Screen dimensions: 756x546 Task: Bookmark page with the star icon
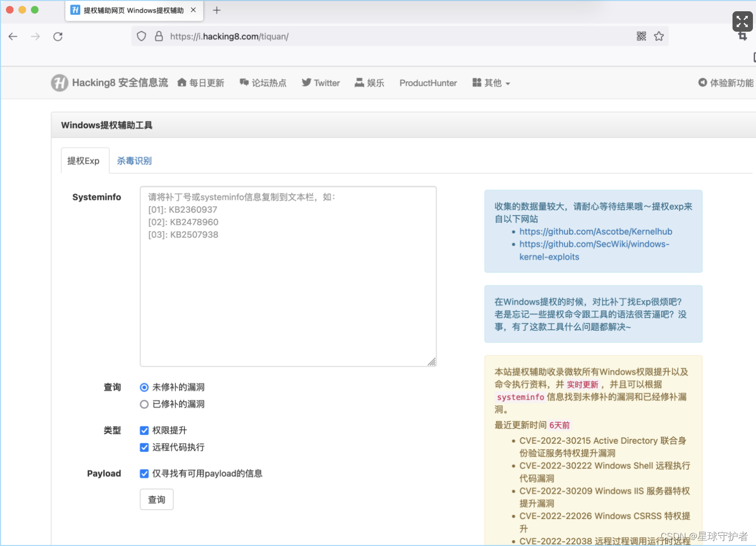click(659, 36)
